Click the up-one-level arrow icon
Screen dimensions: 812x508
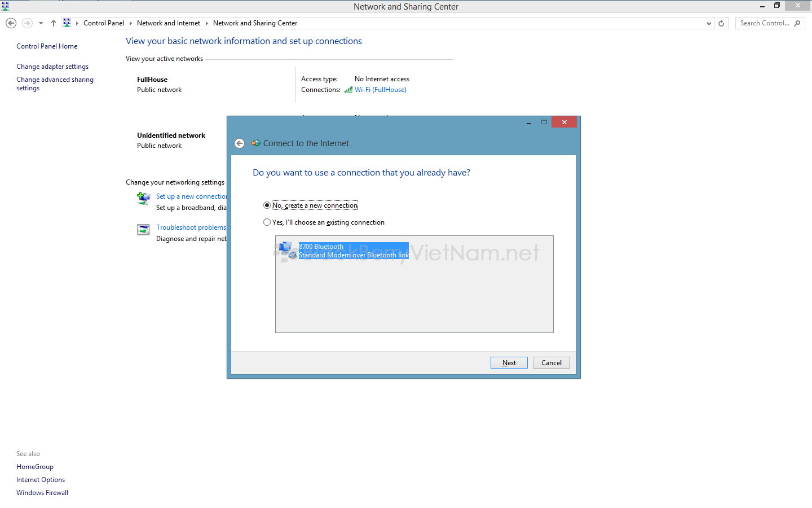point(54,23)
